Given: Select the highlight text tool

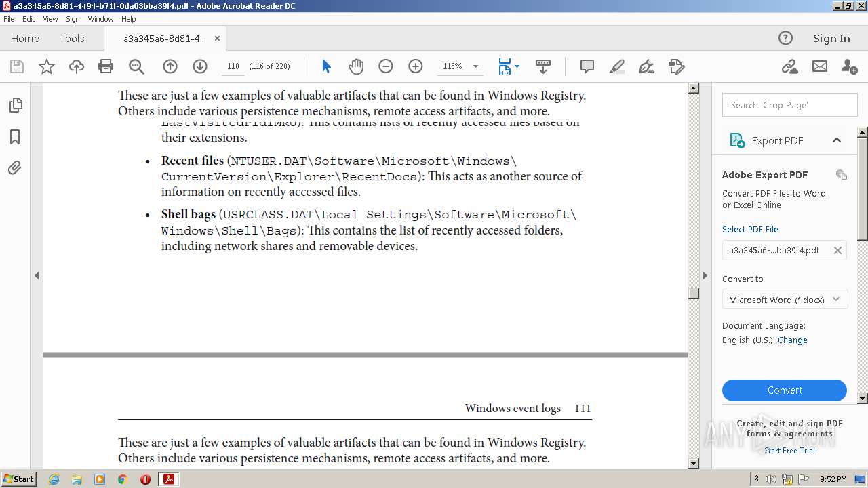Looking at the screenshot, I should (617, 66).
